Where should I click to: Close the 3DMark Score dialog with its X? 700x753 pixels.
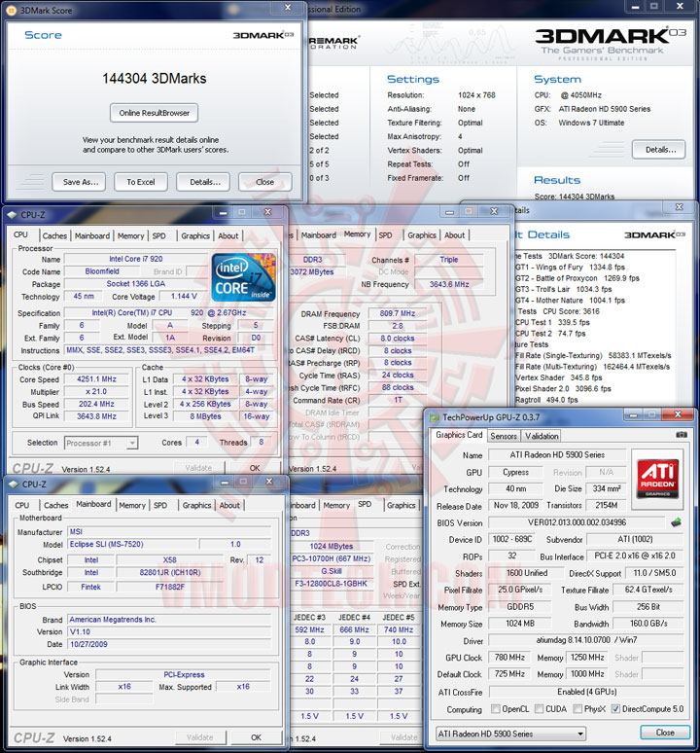tap(288, 7)
